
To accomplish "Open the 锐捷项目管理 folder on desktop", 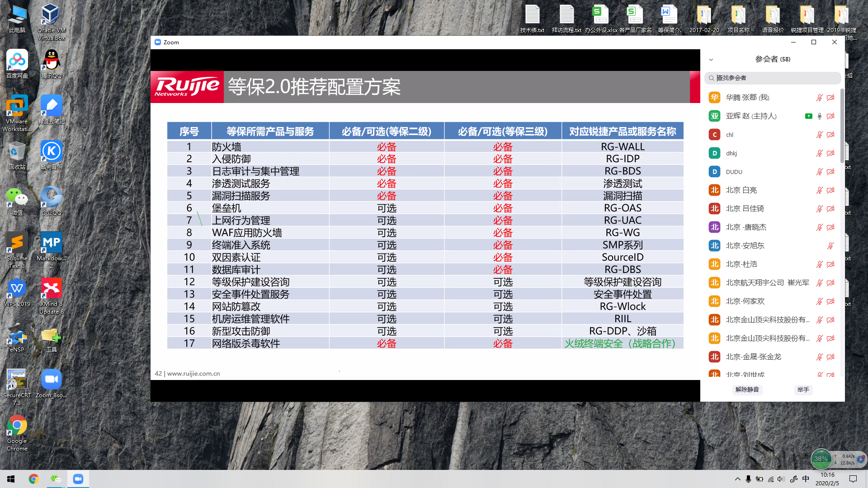I will click(807, 19).
